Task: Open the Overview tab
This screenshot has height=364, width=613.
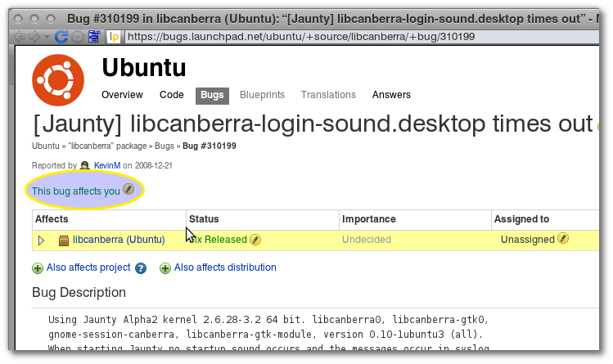Action: [122, 95]
